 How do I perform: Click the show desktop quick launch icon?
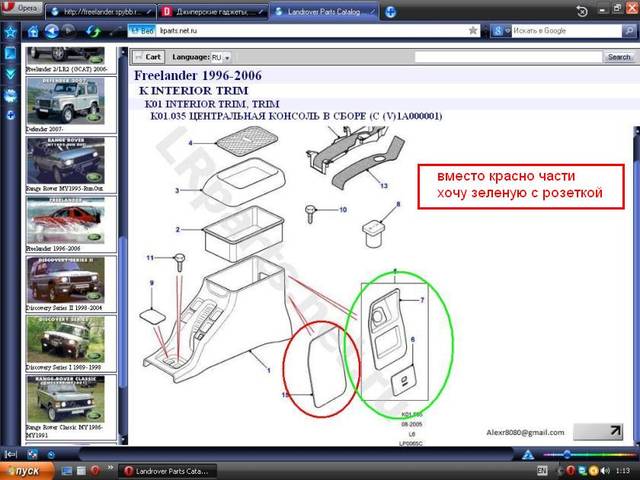pos(67,471)
